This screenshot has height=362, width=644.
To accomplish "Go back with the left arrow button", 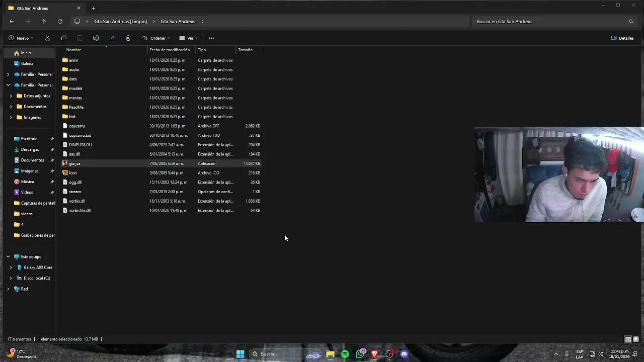I will coord(12,22).
